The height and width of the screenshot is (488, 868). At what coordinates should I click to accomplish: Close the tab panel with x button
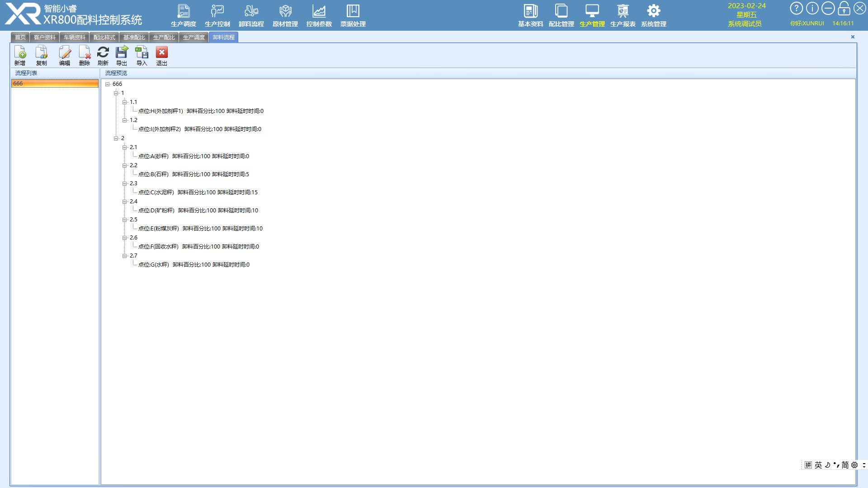[853, 37]
